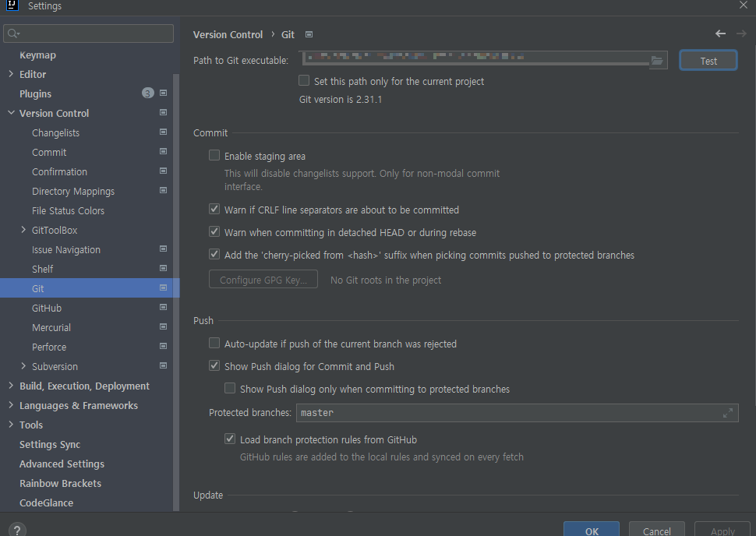Click the IntelliJ logo in title bar
Viewport: 756px width, 536px height.
pos(12,5)
